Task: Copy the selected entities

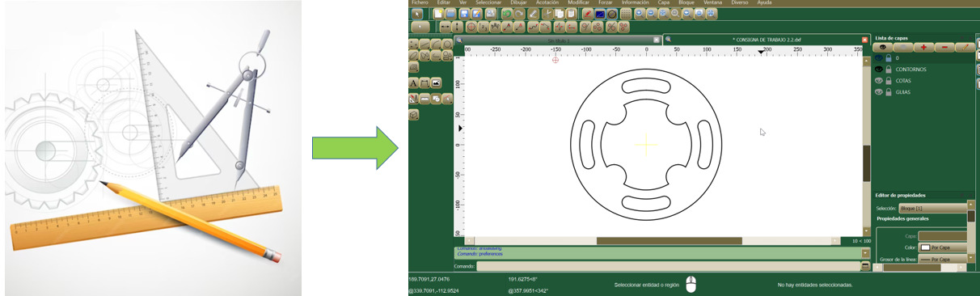Action: coord(560,14)
